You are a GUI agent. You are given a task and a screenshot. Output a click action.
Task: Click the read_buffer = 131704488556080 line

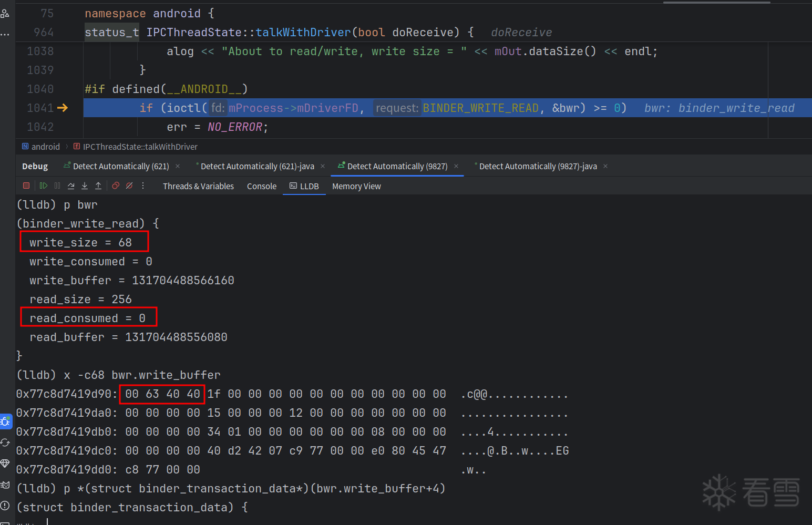[128, 337]
